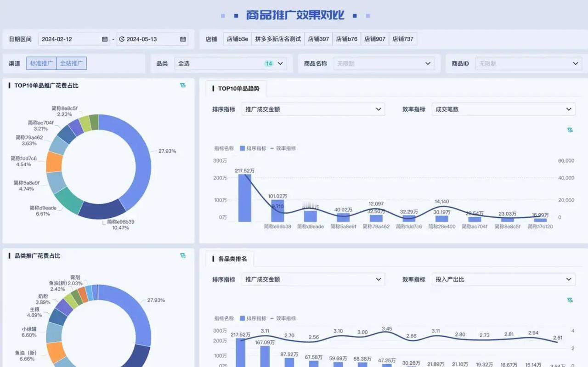Viewport: 588px width, 367px height.
Task: Click the 鱼油(新) 2.43% donut label
Action: point(58,286)
